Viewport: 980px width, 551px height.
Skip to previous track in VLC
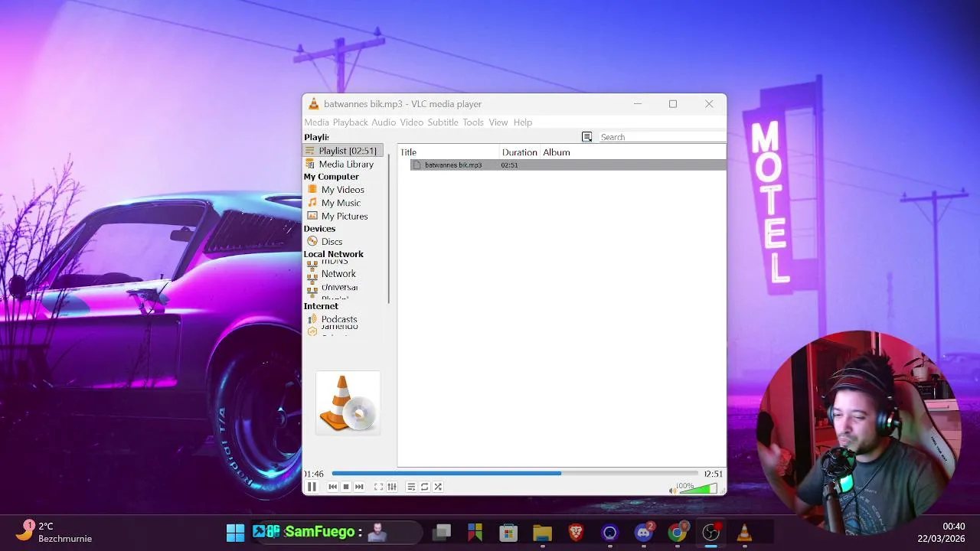tap(332, 487)
